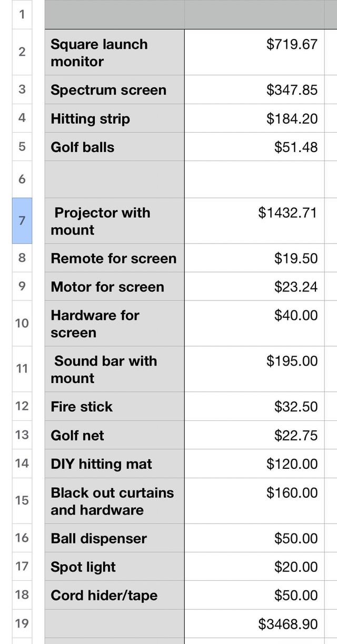Select the Motor for screen cell
Screen dimensions: 337x644
click(114, 287)
